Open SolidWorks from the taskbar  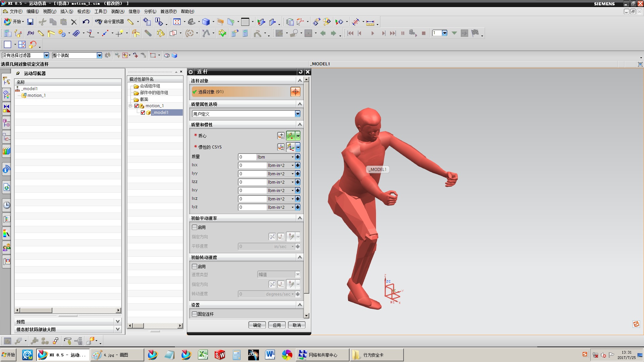click(x=220, y=355)
